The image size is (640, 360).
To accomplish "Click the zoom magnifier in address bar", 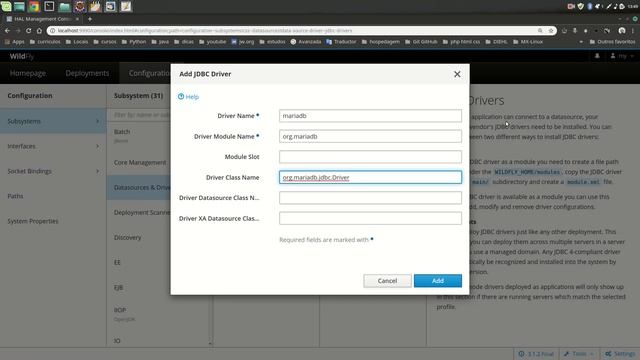I will click(540, 31).
